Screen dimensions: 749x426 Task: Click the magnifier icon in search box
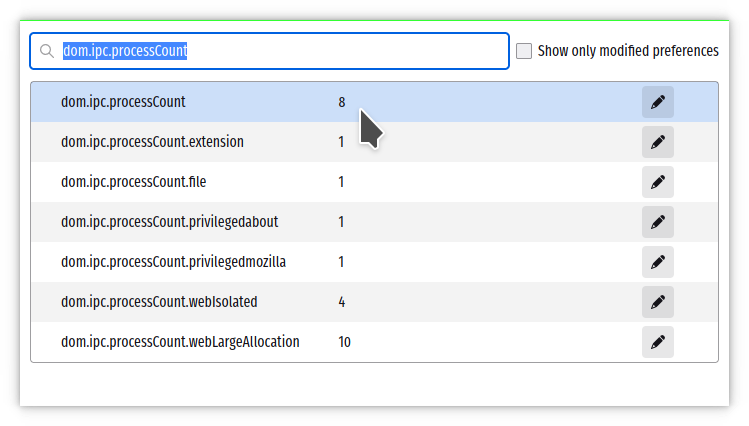(x=46, y=51)
